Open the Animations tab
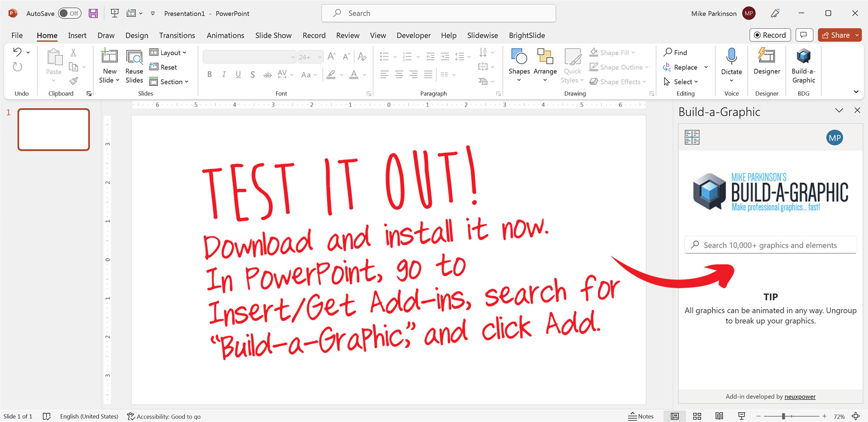Screen dimensions: 868x422 click(226, 35)
